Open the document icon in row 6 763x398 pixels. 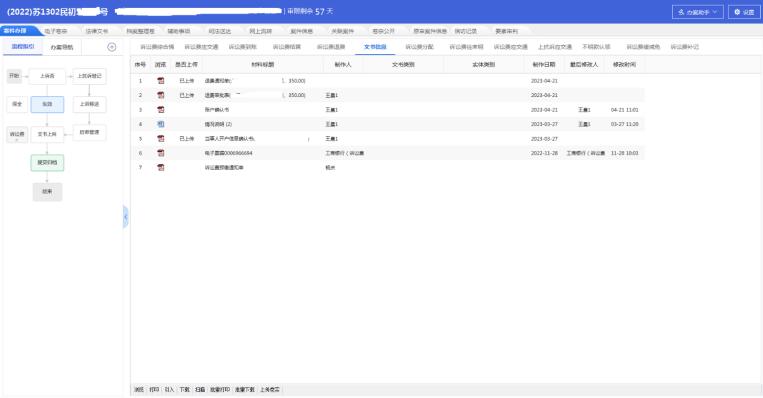pyautogui.click(x=161, y=153)
